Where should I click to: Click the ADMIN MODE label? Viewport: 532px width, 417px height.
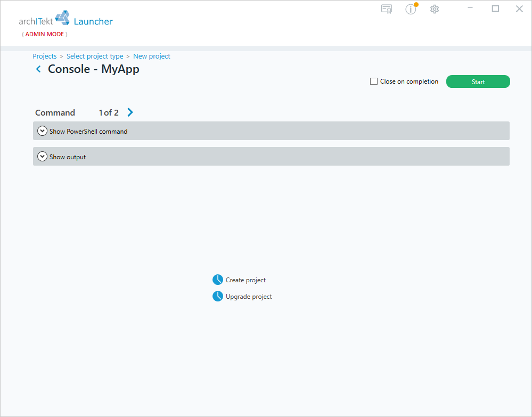[44, 34]
